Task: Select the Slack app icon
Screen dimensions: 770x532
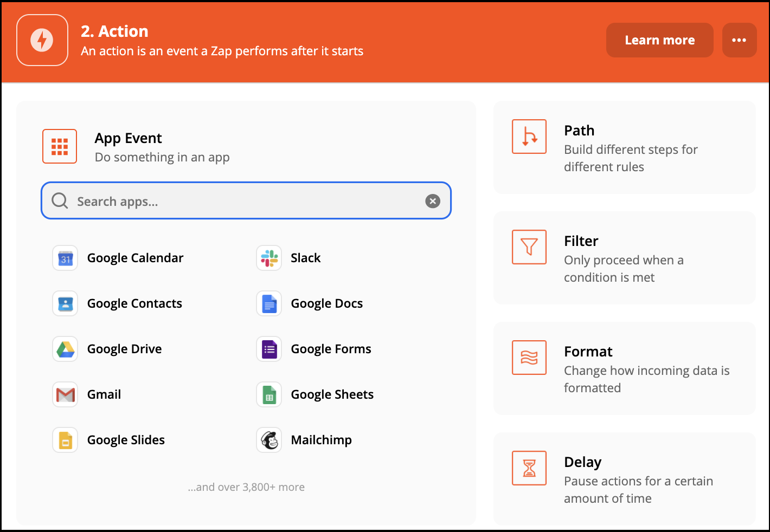Action: 269,258
